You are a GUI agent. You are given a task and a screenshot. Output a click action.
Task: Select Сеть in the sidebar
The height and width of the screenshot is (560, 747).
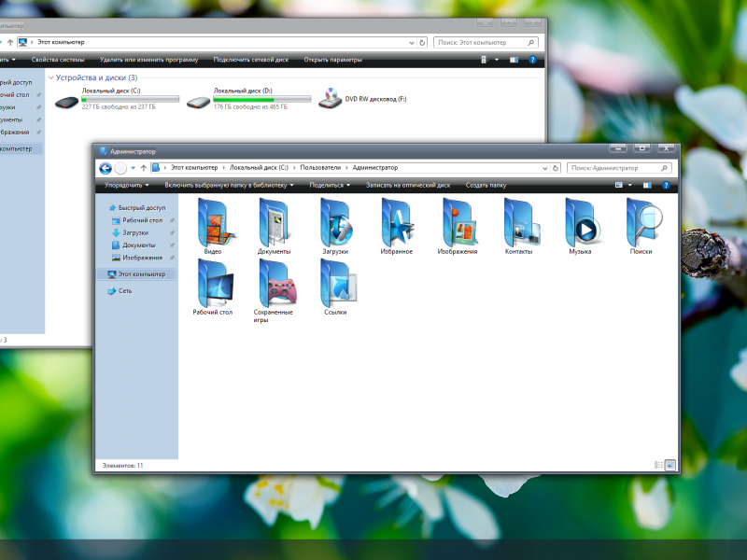[120, 290]
